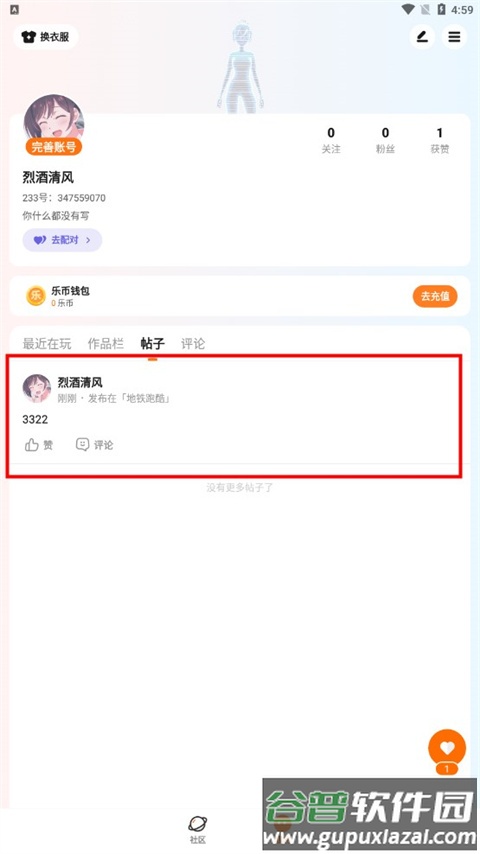Switch to the 最近在玩 tab
480x854 pixels.
tap(47, 344)
